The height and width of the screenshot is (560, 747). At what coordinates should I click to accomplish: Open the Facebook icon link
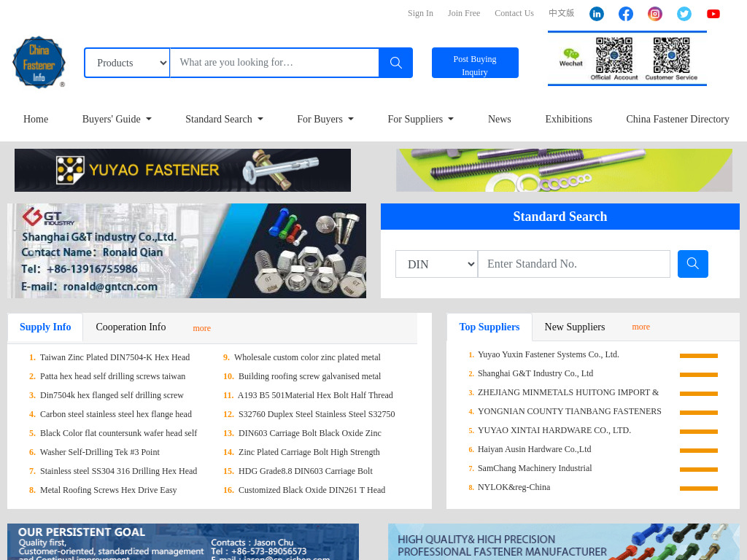(625, 14)
